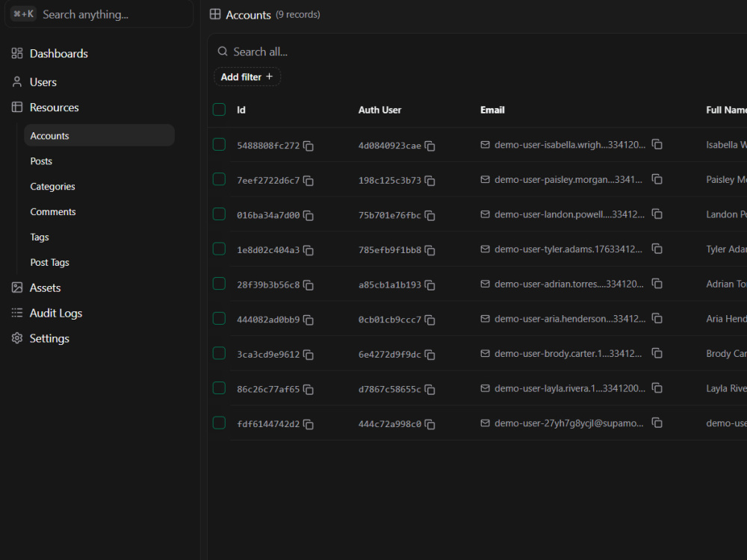Copy the landon.powell email address
This screenshot has height=560, width=747.
point(657,214)
